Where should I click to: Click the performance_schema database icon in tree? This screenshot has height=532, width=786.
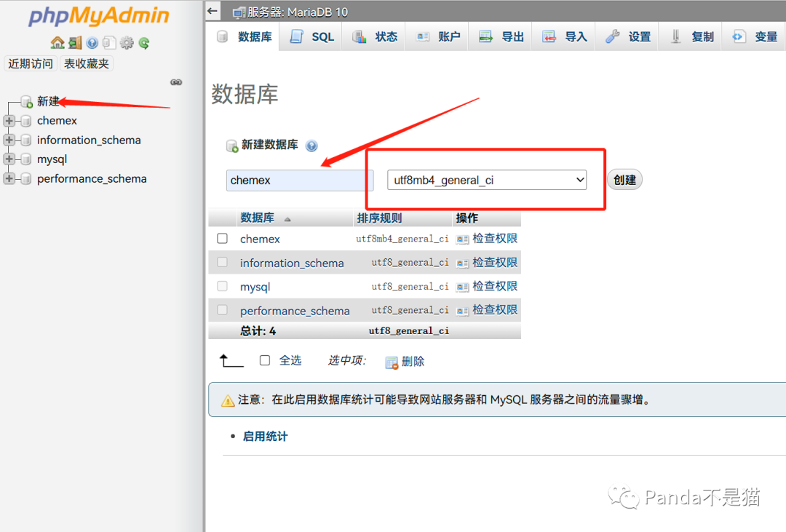[26, 178]
